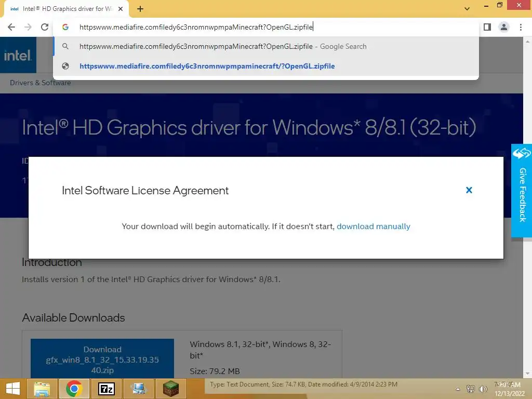Screen dimensions: 532x399
Task: Open the Windows Start button
Action: click(x=12, y=389)
